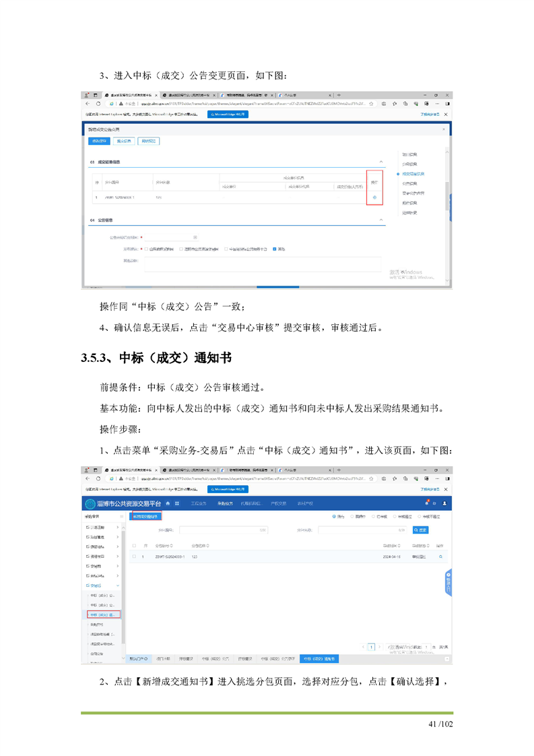
Task: Click the operation icon in the red-boxed column
Action: (374, 197)
